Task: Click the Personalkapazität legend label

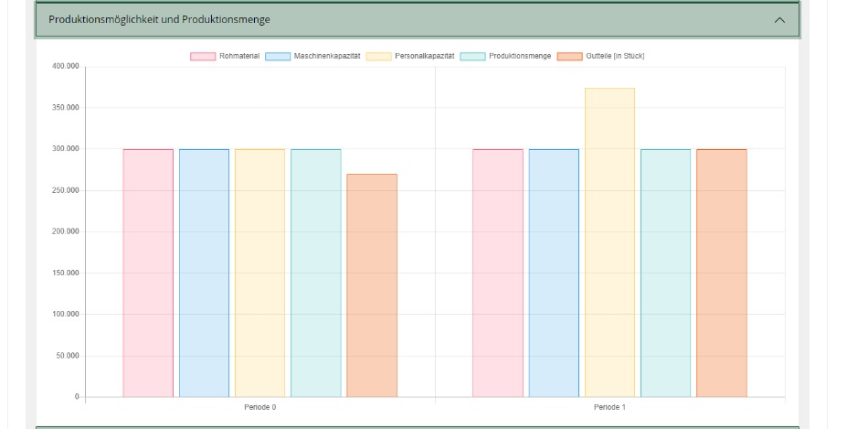Action: [x=425, y=56]
